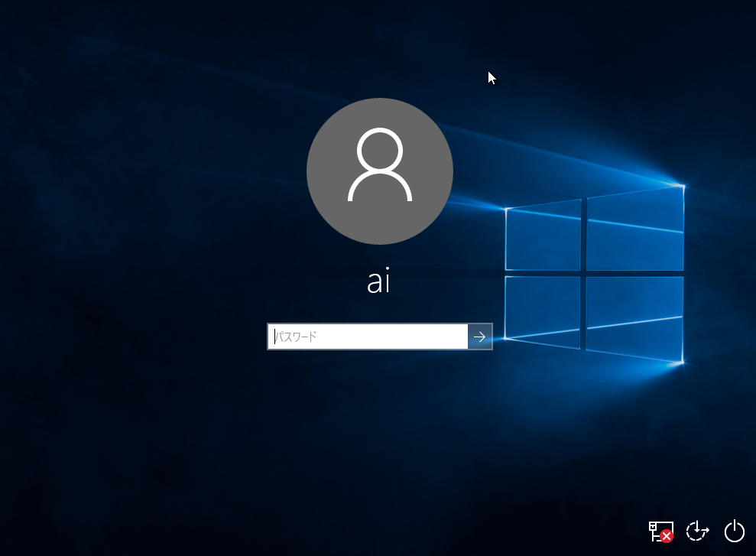Click the パスワード placeholder text
The height and width of the screenshot is (556, 756).
click(296, 337)
